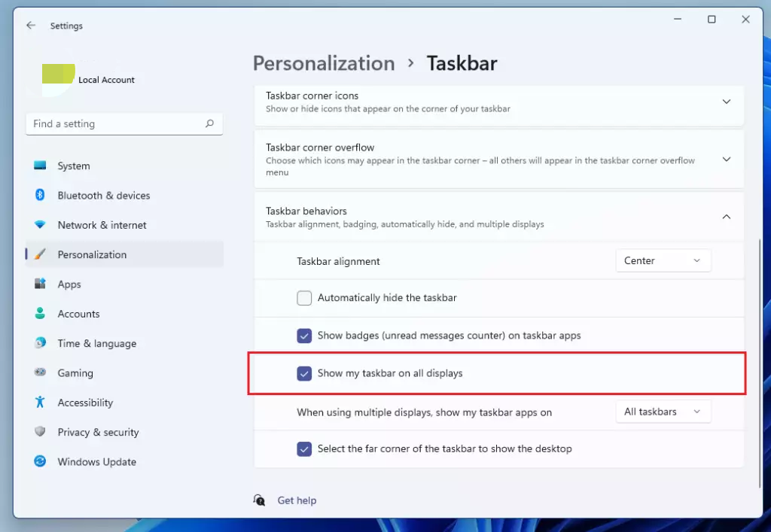Enable automatically hide the taskbar
This screenshot has height=532, width=771.
(x=304, y=298)
